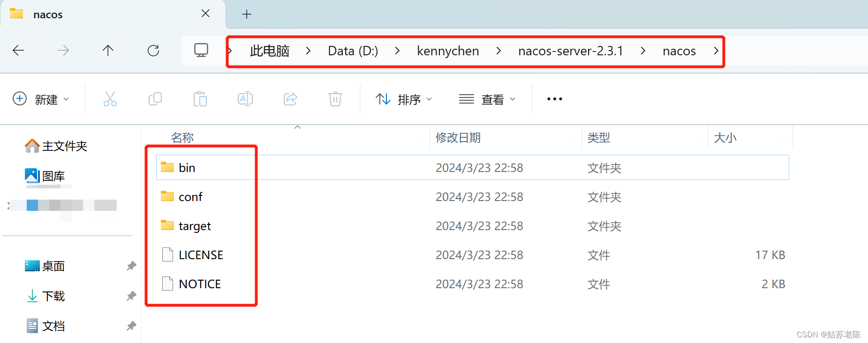
Task: Open 桌面 in the sidebar
Action: click(45, 266)
